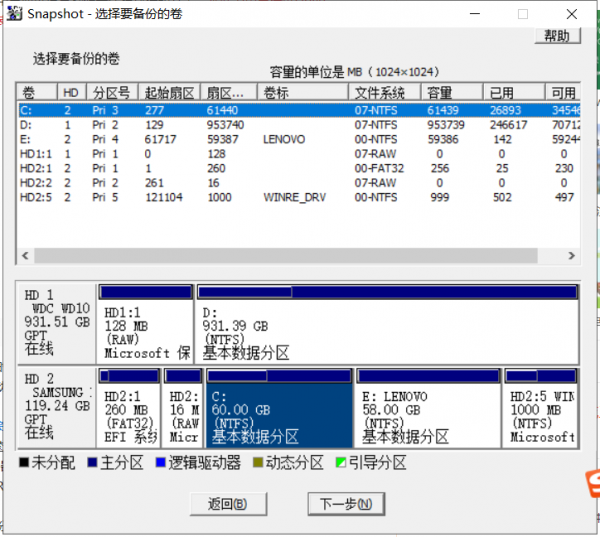
Task: Click D: 931.39 GB partition block
Action: pos(386,330)
